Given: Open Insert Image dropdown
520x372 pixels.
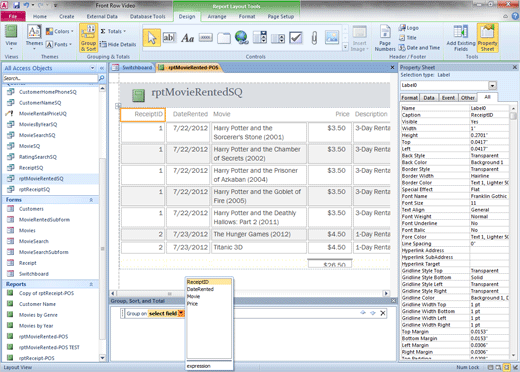Looking at the screenshot, I should pos(359,38).
